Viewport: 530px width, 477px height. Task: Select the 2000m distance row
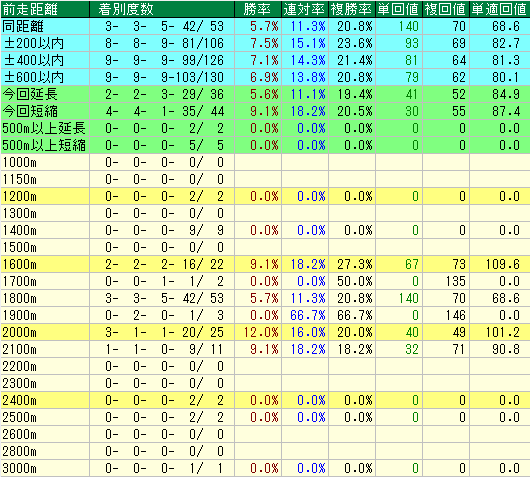(x=265, y=332)
